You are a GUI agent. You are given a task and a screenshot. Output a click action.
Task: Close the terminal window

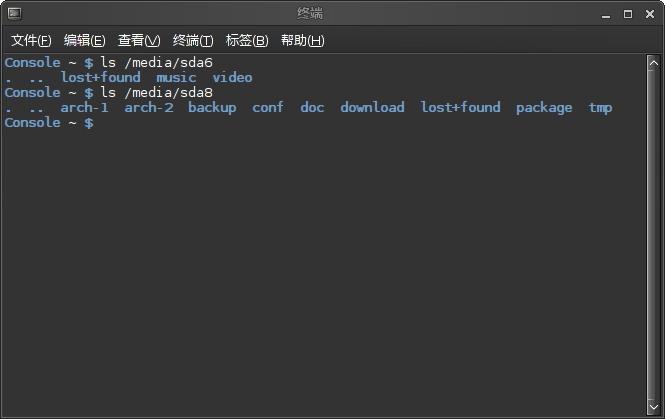[x=650, y=14]
